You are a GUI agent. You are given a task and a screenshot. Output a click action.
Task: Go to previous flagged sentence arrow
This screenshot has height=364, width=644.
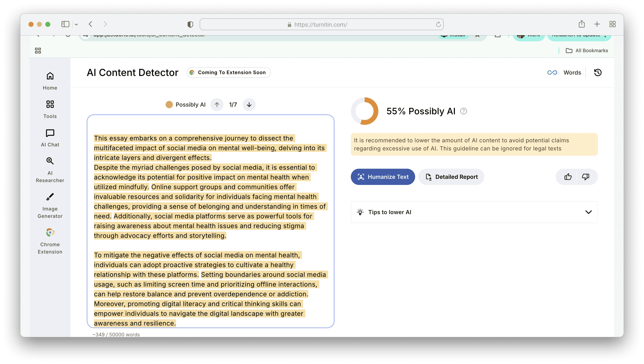[217, 104]
